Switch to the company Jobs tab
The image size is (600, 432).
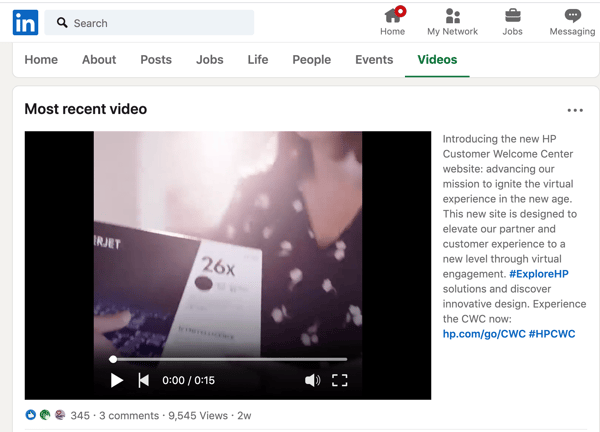[x=210, y=60]
